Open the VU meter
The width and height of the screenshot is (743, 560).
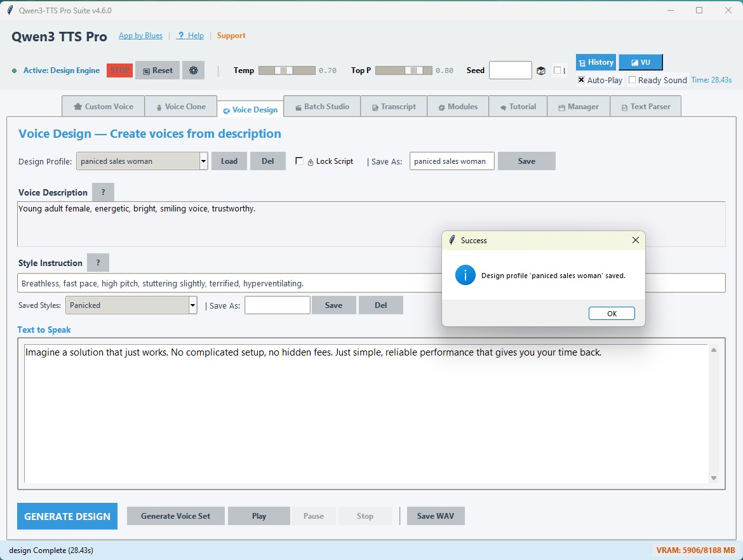(640, 62)
